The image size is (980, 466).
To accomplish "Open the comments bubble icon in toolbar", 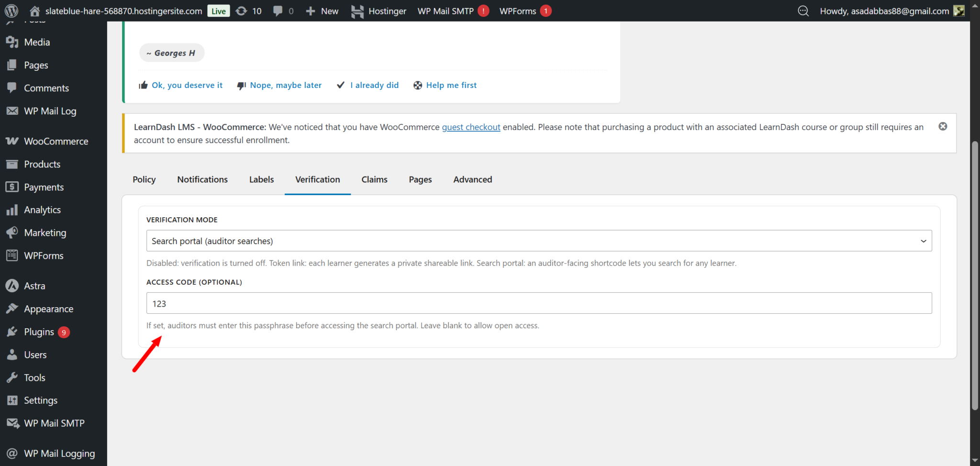I will tap(278, 11).
